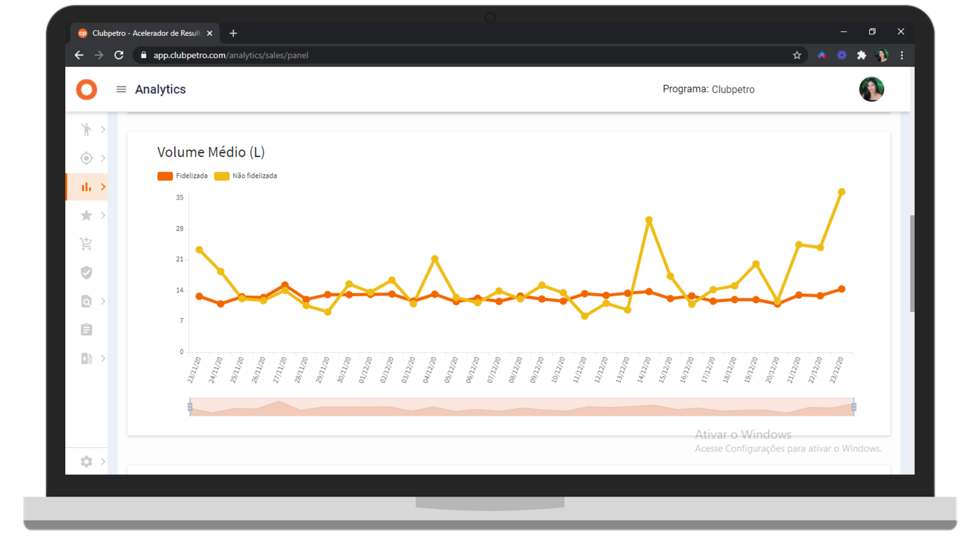Open the star favorites sidebar icon
Image resolution: width=980 pixels, height=551 pixels.
(86, 215)
